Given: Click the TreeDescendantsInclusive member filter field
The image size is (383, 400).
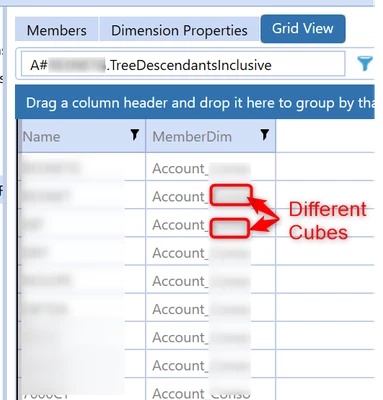Looking at the screenshot, I should pos(183,64).
